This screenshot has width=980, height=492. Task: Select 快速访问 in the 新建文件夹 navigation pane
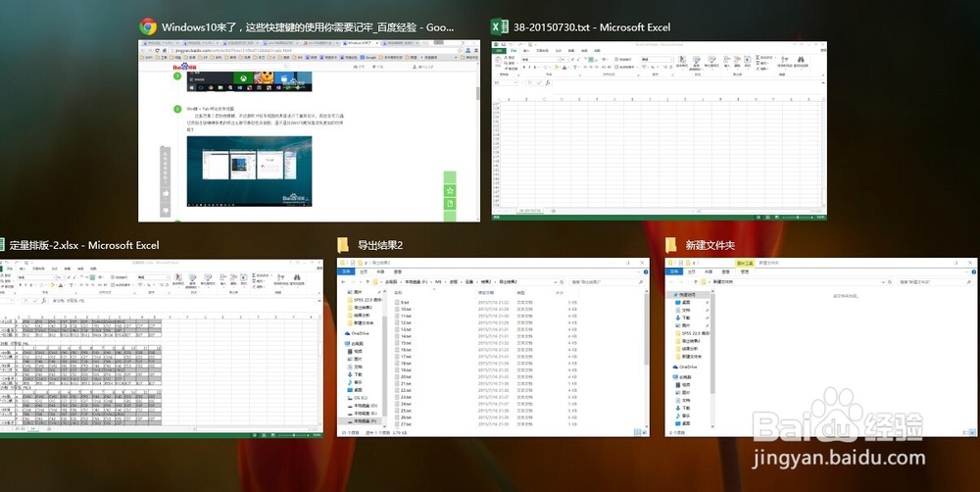pos(688,294)
